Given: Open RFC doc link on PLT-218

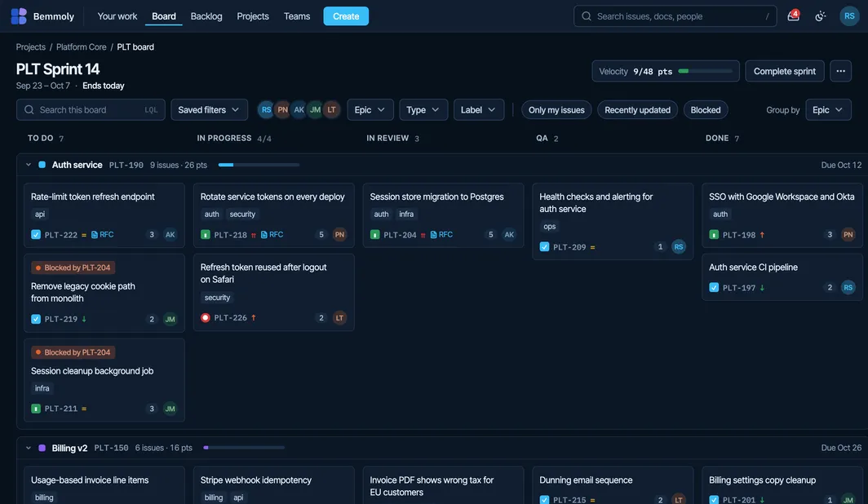Looking at the screenshot, I should pyautogui.click(x=272, y=235).
